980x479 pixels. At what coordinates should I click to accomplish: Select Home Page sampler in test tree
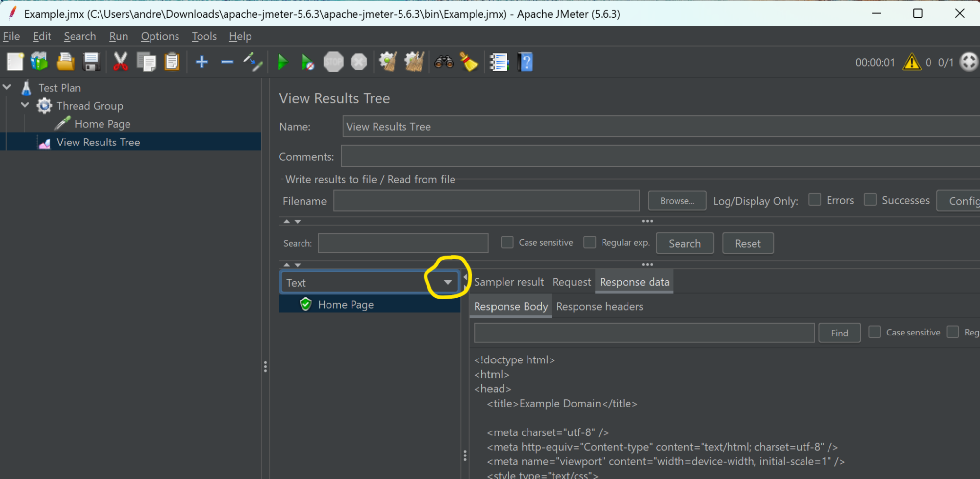[102, 124]
